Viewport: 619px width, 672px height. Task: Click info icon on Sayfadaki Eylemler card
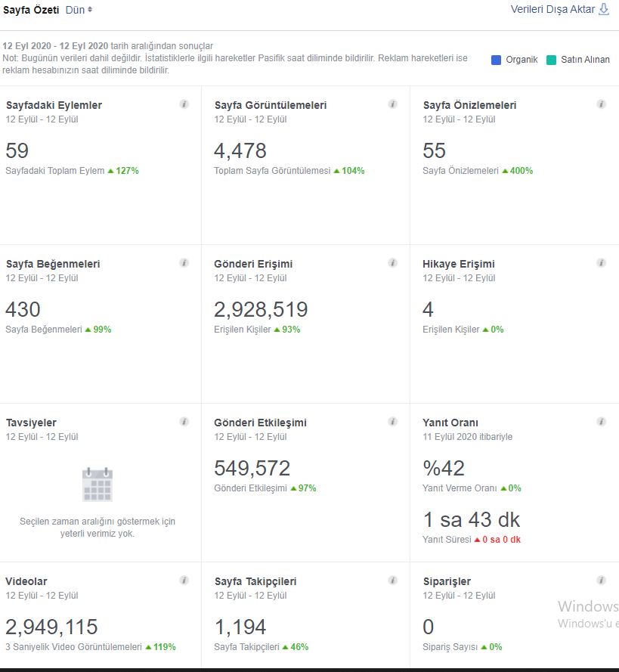(x=184, y=104)
